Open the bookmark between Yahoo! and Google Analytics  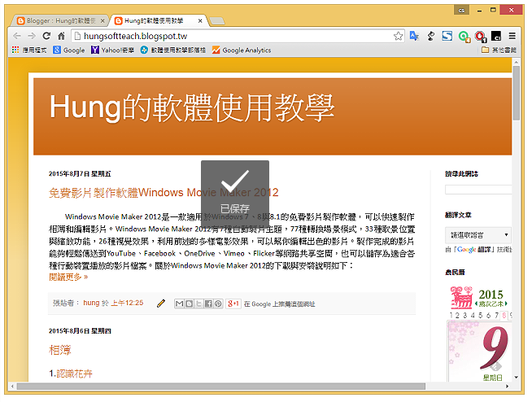click(173, 50)
